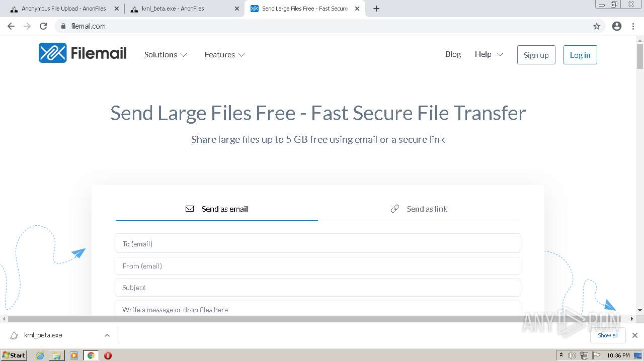644x362 pixels.
Task: Open krnl_beta.exe downloaded file
Action: pos(43,335)
